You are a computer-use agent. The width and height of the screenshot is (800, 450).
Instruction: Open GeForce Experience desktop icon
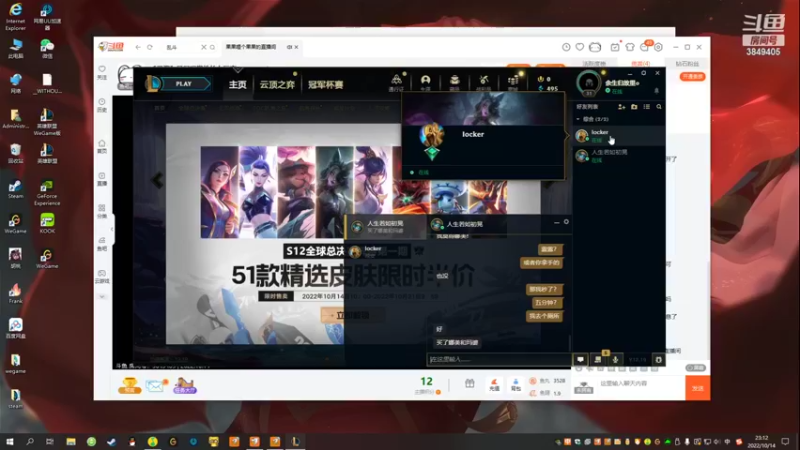coord(47,192)
